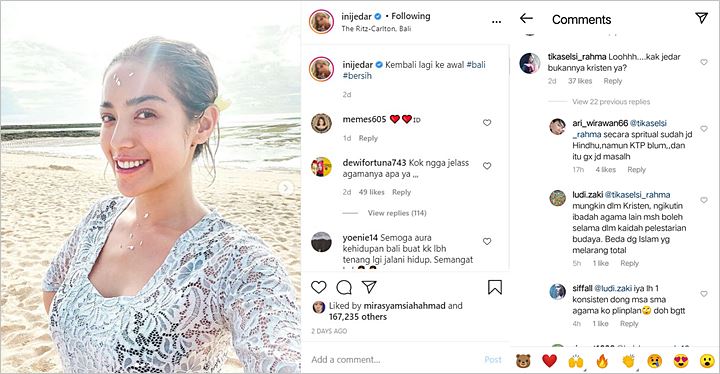Screen dimensions: 720x374
Task: Show next photo with carousel arrow
Action: point(286,187)
